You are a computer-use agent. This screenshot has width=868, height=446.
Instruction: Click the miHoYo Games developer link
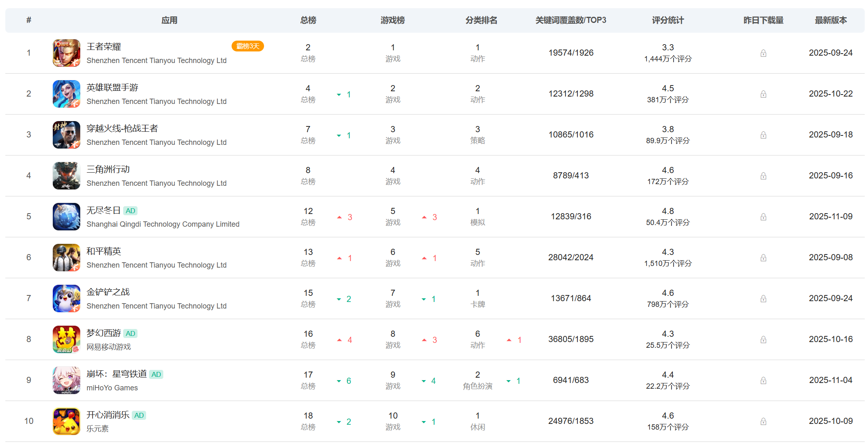click(112, 388)
